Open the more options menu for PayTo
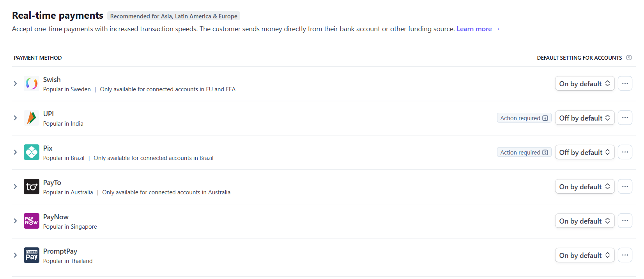 click(x=625, y=187)
